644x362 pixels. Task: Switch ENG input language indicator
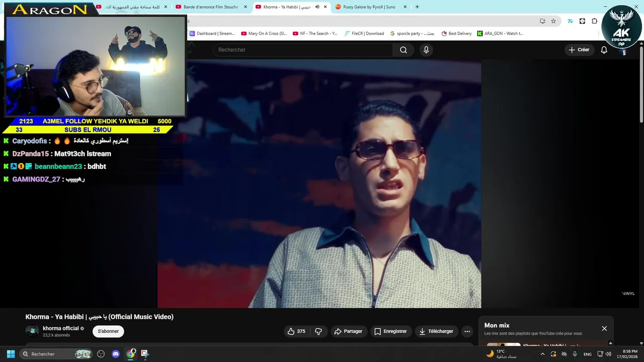click(587, 354)
